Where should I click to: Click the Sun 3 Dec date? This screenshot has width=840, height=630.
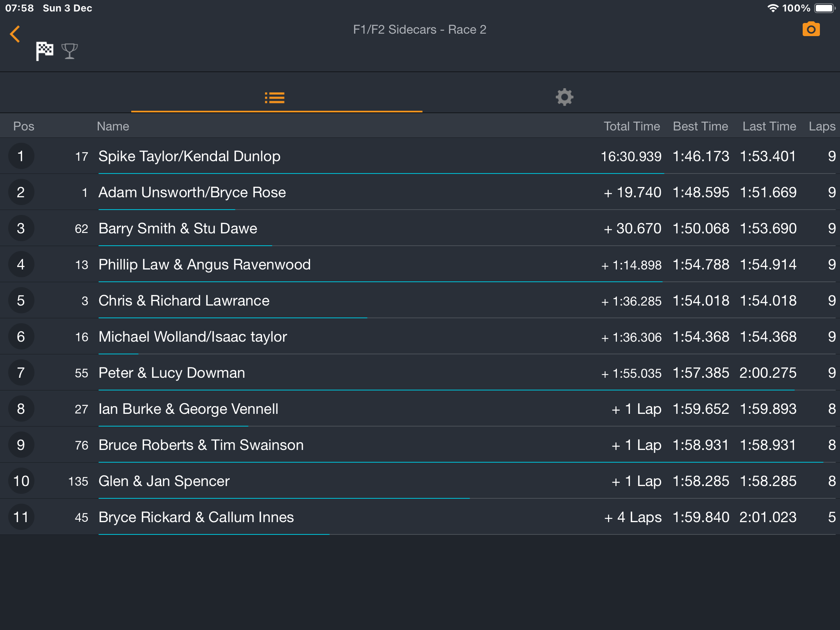[x=67, y=8]
